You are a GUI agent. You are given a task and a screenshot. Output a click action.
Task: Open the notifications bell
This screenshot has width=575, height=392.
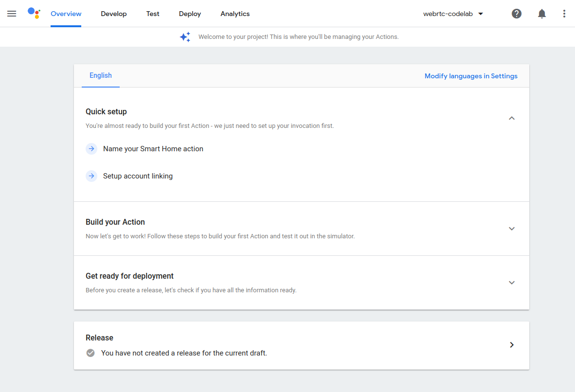click(542, 13)
